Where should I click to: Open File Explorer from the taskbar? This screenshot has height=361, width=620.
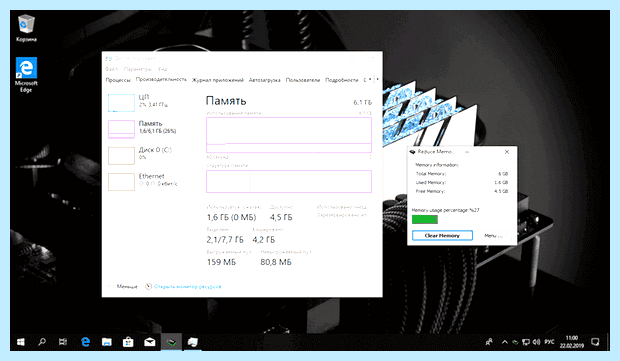106,342
